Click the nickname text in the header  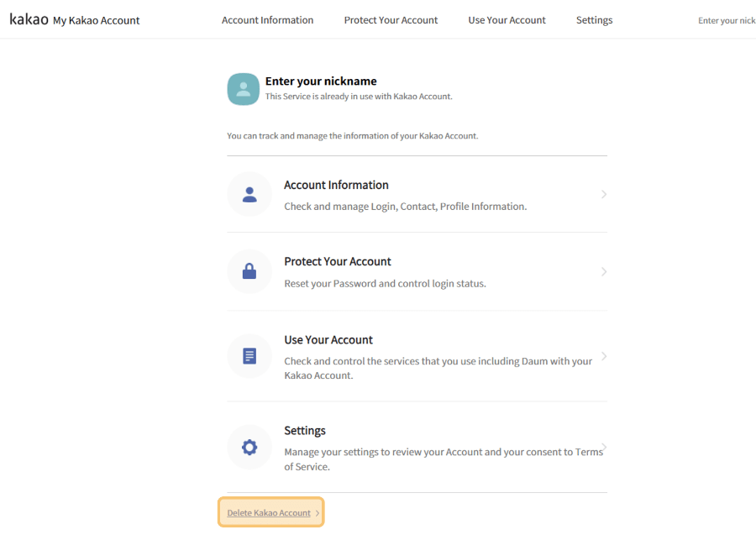click(727, 20)
